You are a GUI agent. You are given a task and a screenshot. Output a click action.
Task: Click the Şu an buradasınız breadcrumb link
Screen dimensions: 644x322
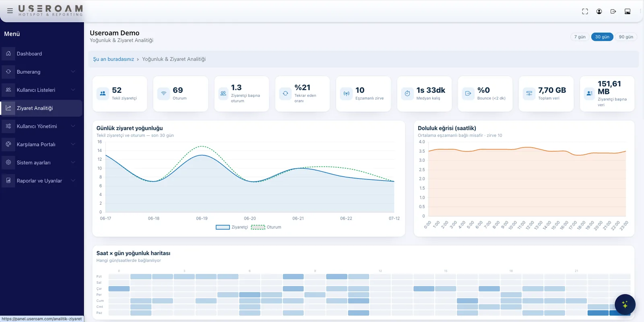tap(114, 59)
